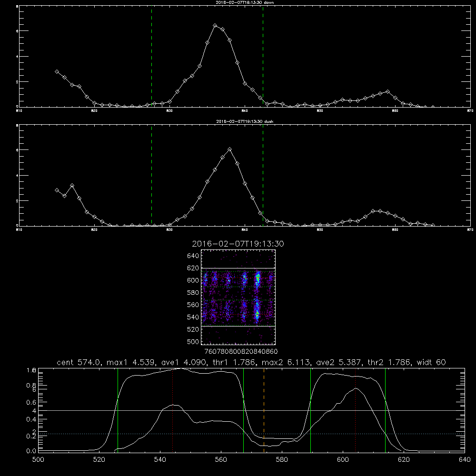Click the dawn plot title text
This screenshot has width=476, height=476.
[245, 2]
